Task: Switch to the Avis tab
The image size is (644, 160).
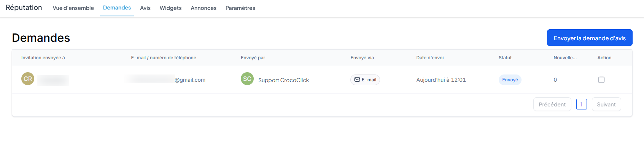Action: click(145, 8)
